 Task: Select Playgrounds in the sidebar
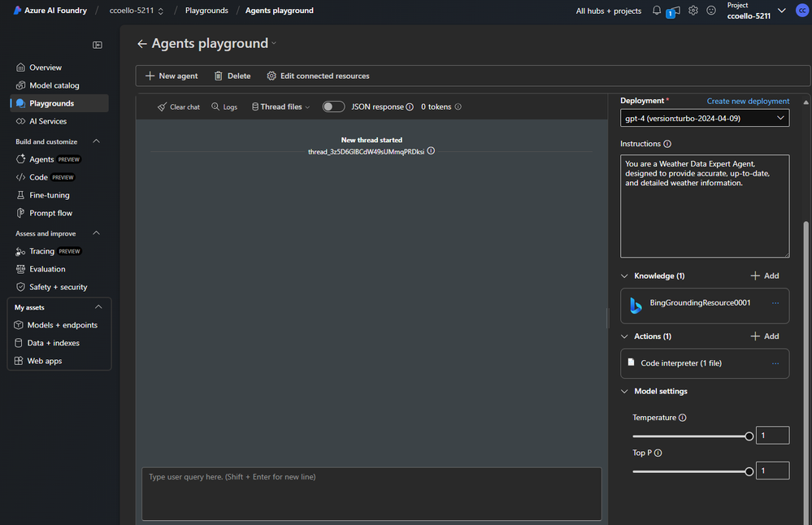click(59, 103)
